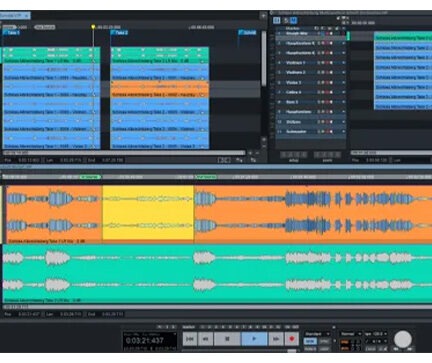Click vertical scrollbar of top-left arranger
The image size is (432, 363).
(264, 58)
